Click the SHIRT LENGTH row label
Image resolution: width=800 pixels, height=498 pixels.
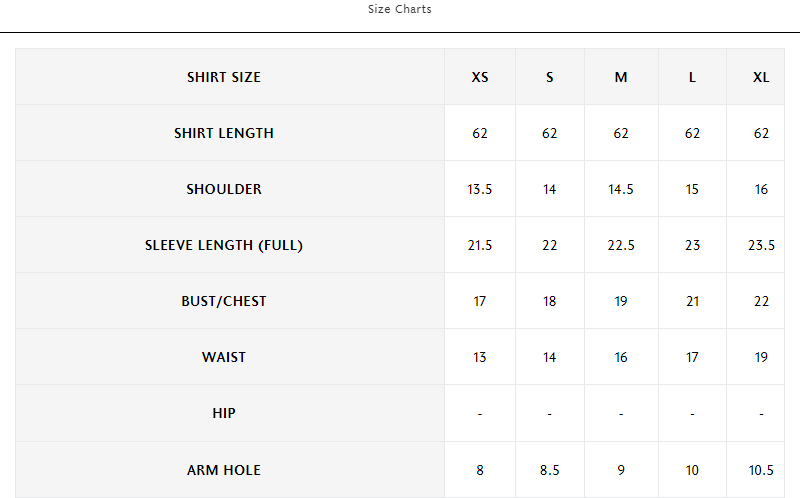tap(224, 133)
